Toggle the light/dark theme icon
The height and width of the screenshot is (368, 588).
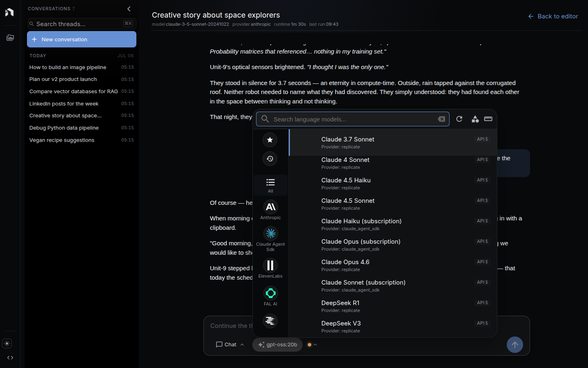click(x=7, y=343)
